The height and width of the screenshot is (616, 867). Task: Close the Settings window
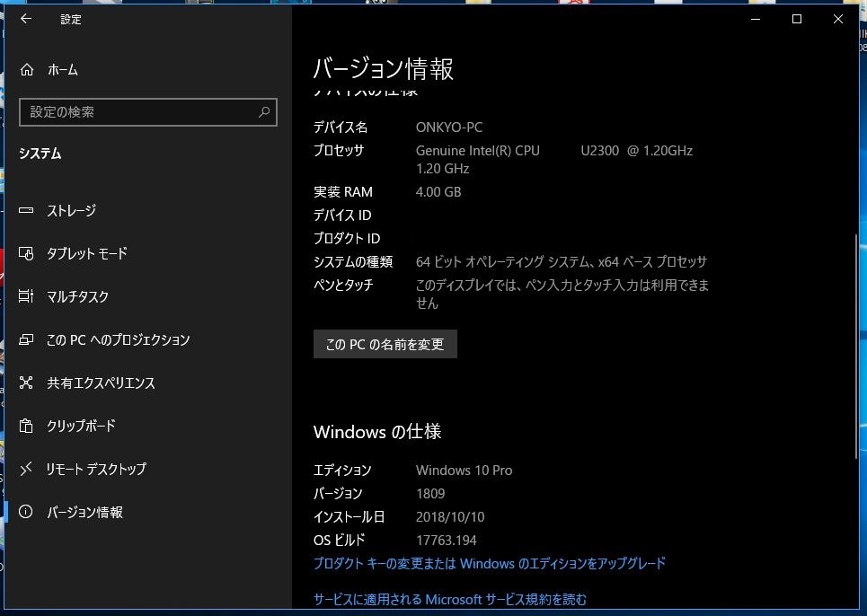pos(838,19)
